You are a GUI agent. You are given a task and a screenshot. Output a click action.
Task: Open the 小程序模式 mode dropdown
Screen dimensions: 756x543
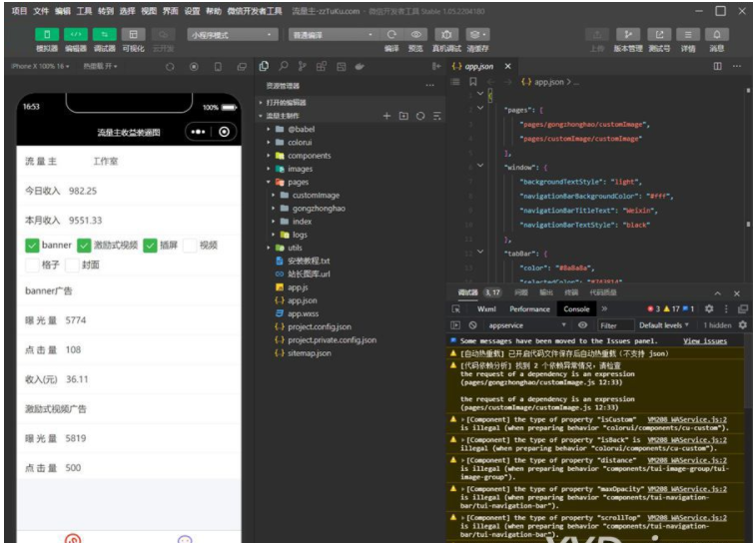point(231,34)
